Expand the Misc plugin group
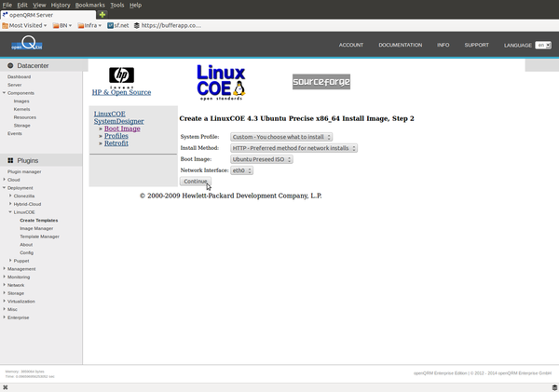559x392 pixels. click(5, 309)
